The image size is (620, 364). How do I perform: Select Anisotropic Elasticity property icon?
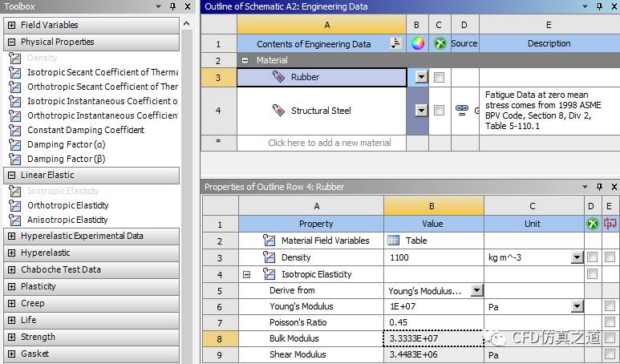tap(15, 220)
